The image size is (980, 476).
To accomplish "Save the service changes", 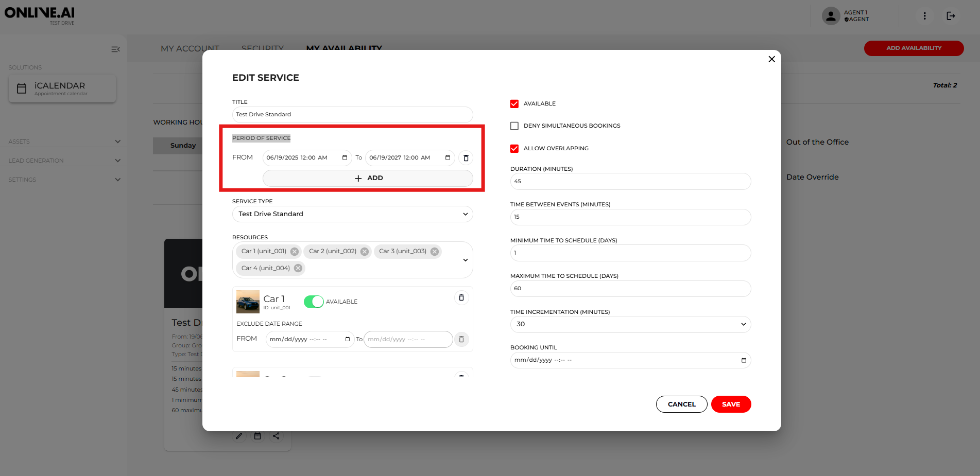I will coord(730,404).
